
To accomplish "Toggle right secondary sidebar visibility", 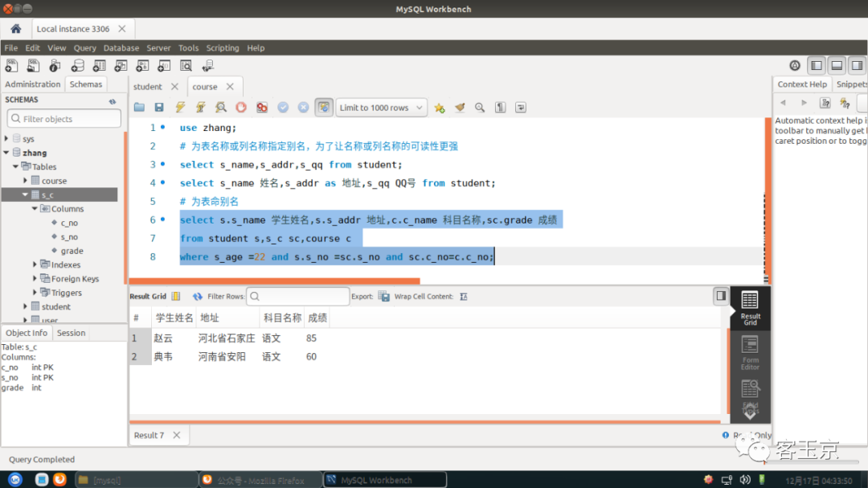I will point(857,65).
